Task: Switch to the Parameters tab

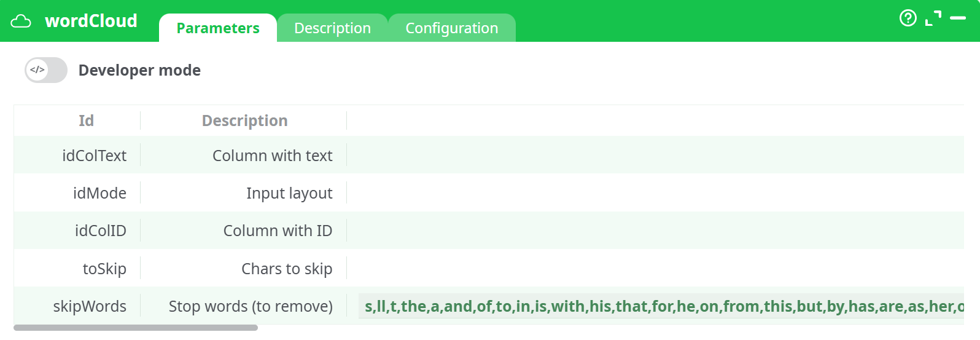Action: point(218,28)
